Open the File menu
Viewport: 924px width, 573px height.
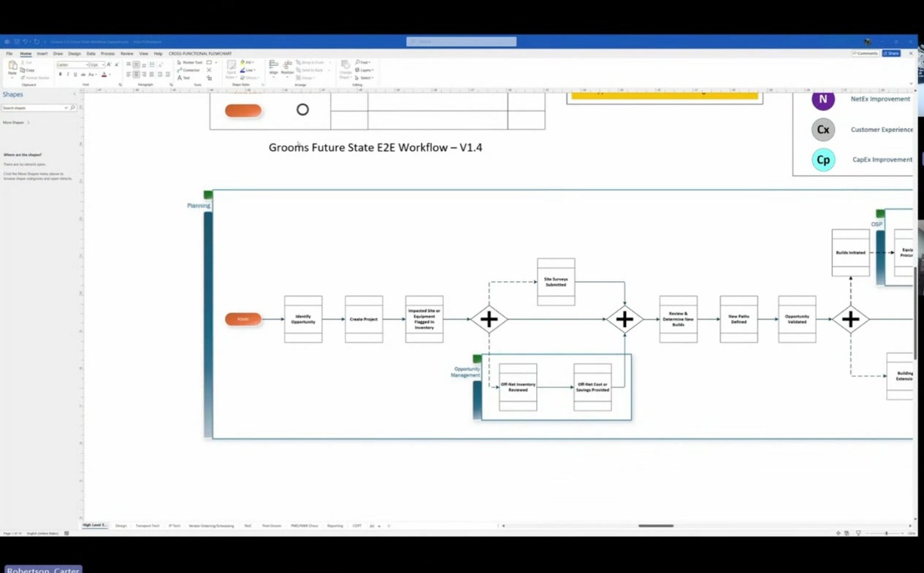pyautogui.click(x=9, y=53)
